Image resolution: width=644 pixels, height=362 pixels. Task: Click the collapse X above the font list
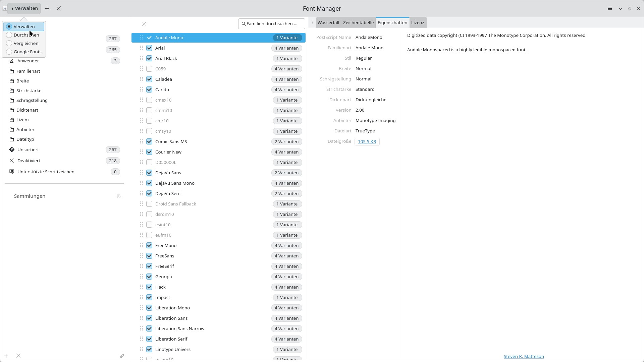pyautogui.click(x=144, y=24)
